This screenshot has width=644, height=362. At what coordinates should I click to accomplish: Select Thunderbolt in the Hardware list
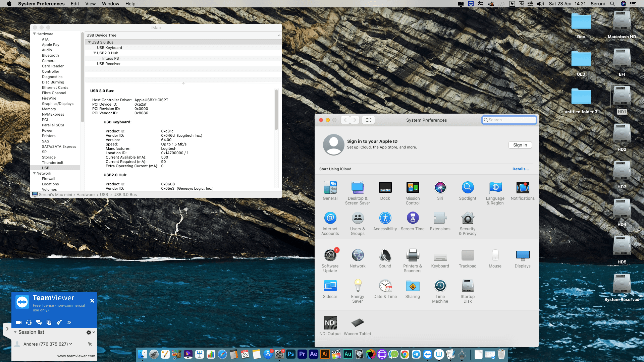[52, 163]
